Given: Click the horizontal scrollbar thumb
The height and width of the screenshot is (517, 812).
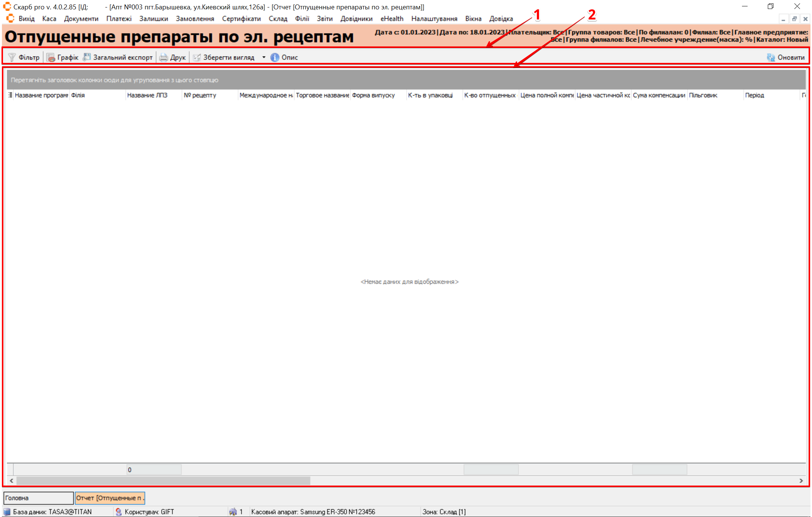Looking at the screenshot, I should [163, 481].
